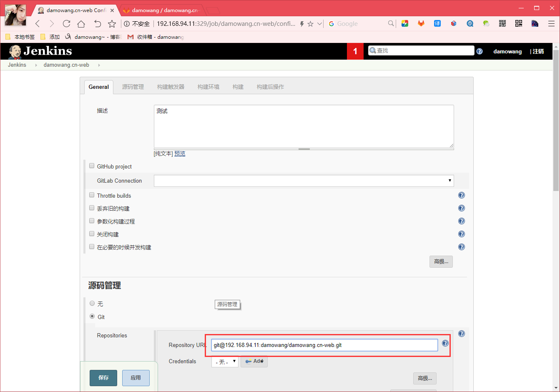560x392 pixels.
Task: Click the colorful drive extension icon
Action: (x=405, y=23)
